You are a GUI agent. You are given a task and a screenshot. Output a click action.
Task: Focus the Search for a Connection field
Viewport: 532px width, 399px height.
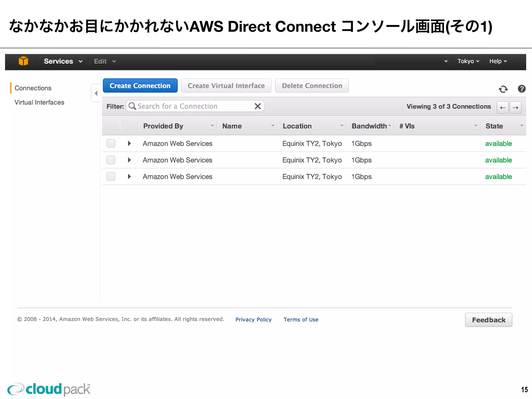coord(195,106)
